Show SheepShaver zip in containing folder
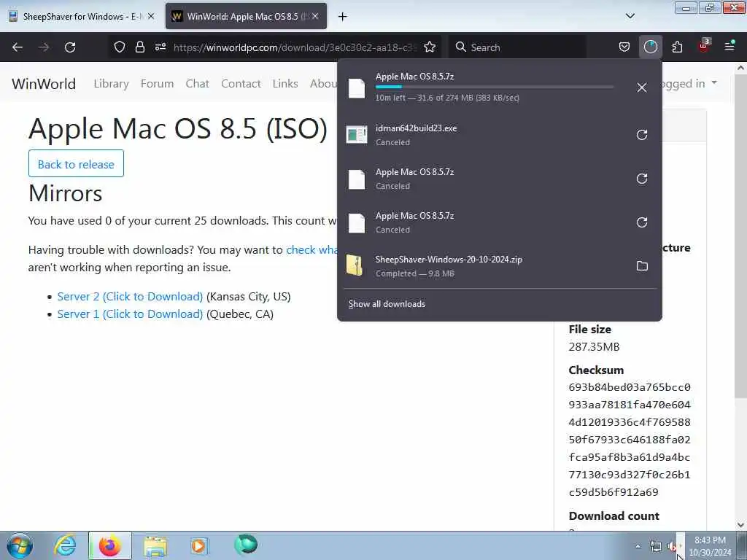The width and height of the screenshot is (747, 560). point(642,265)
